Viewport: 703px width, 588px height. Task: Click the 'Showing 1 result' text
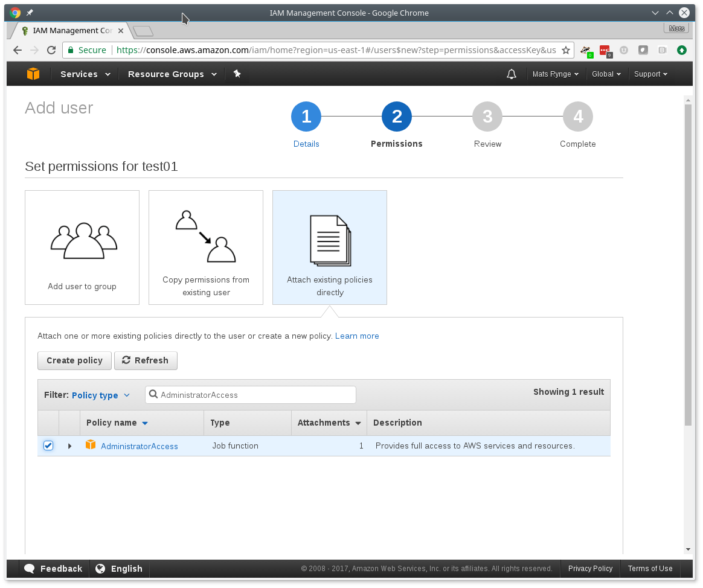click(x=568, y=392)
